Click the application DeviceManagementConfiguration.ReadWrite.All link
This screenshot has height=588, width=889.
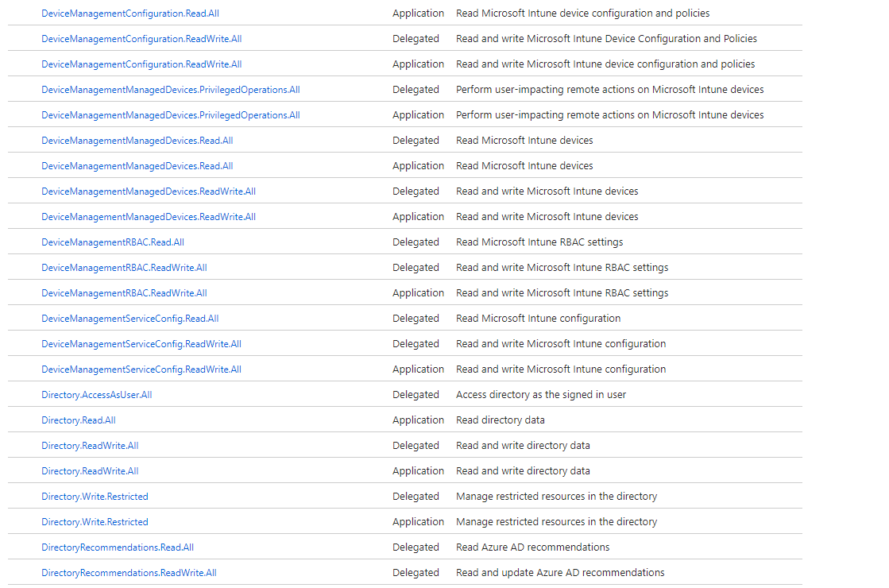pos(141,64)
